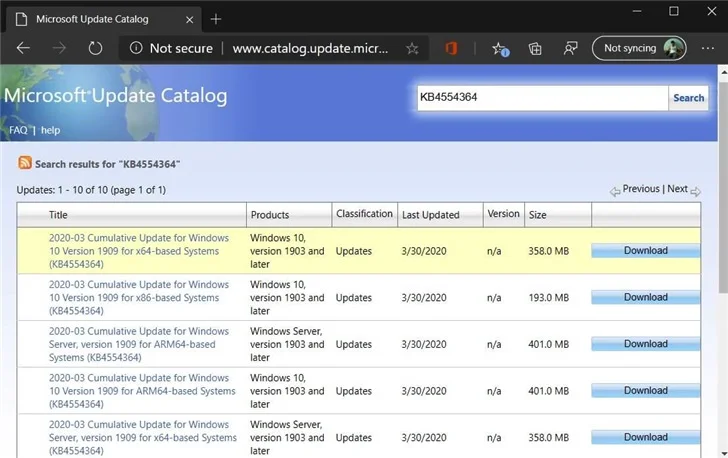Open the browser Settings and more menu
The height and width of the screenshot is (458, 728).
tap(707, 48)
